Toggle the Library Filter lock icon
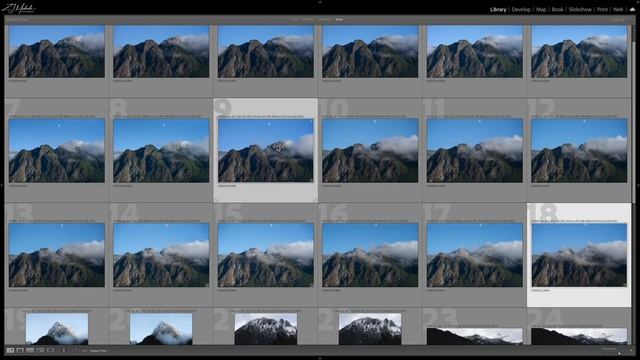Viewport: 640px width, 360px height. (631, 19)
